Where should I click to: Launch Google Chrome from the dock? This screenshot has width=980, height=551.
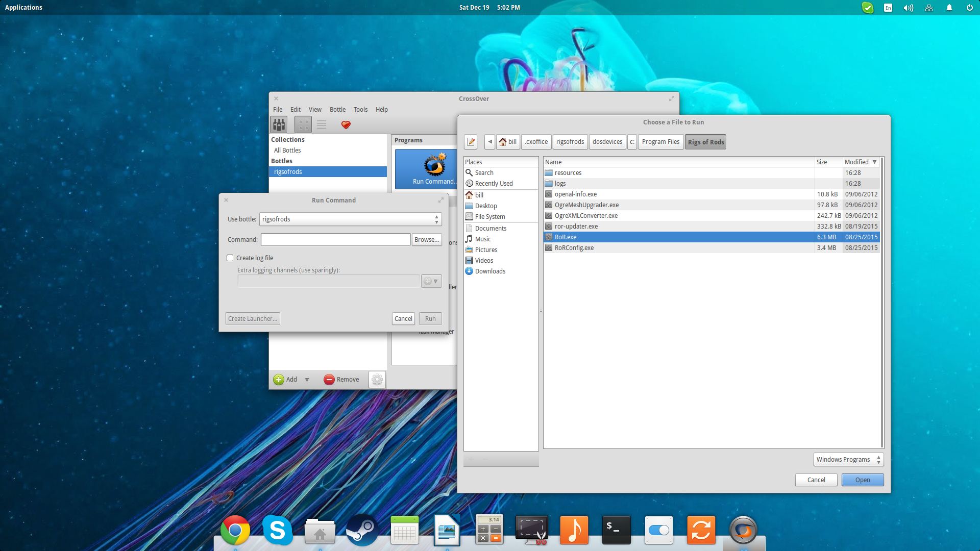click(235, 531)
